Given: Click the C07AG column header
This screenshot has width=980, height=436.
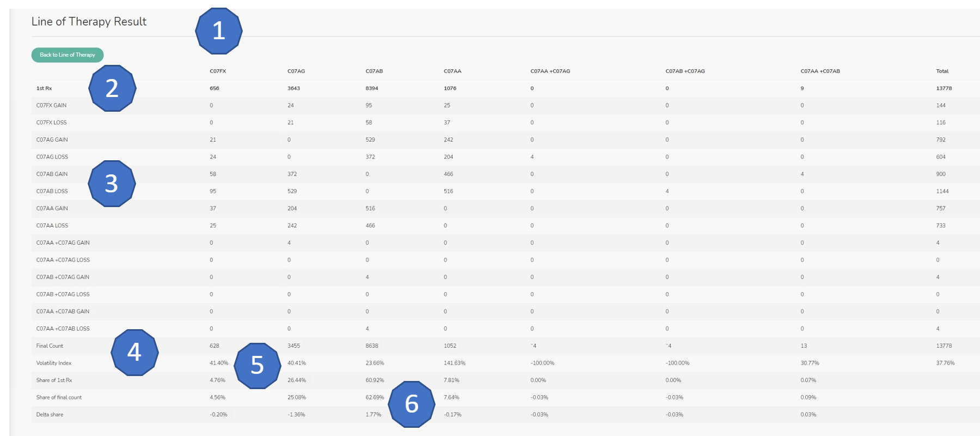Looking at the screenshot, I should point(296,71).
